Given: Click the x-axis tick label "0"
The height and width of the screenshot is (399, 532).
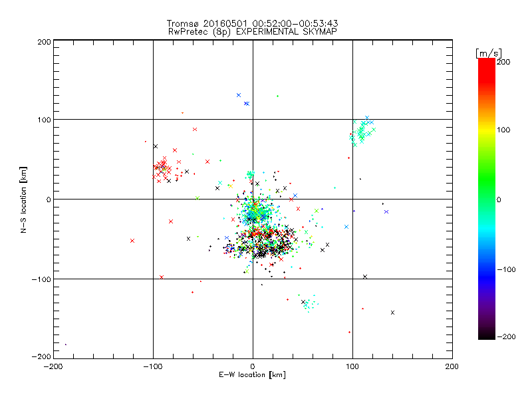Looking at the screenshot, I should click(253, 367).
